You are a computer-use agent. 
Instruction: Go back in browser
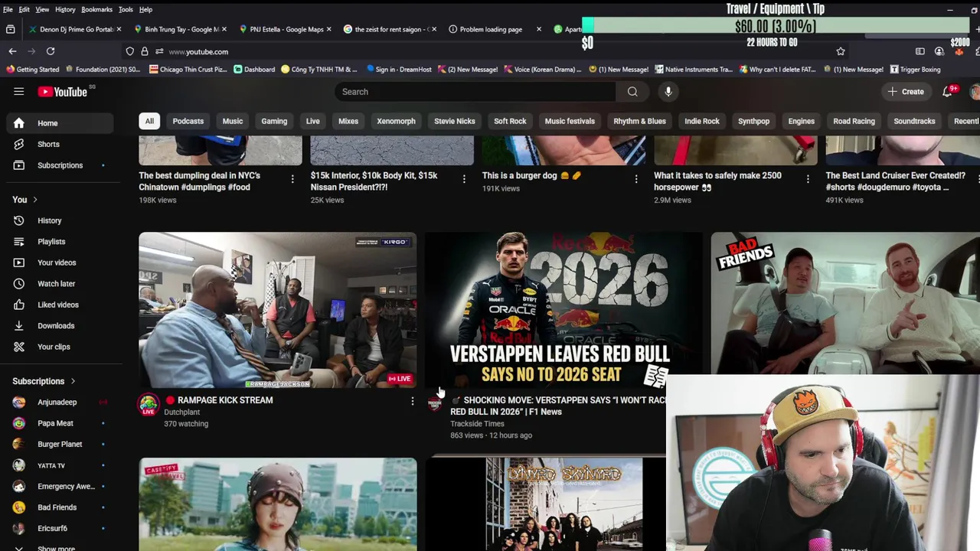coord(12,51)
